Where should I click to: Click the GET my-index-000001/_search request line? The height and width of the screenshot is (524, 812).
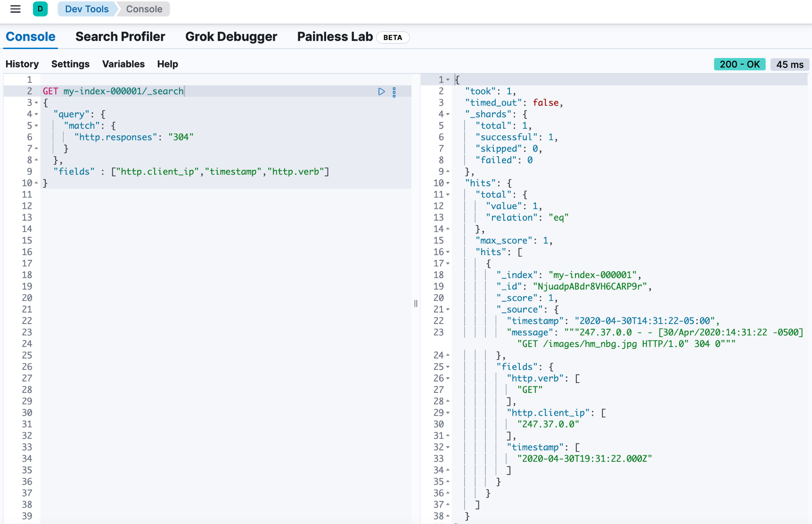click(113, 91)
